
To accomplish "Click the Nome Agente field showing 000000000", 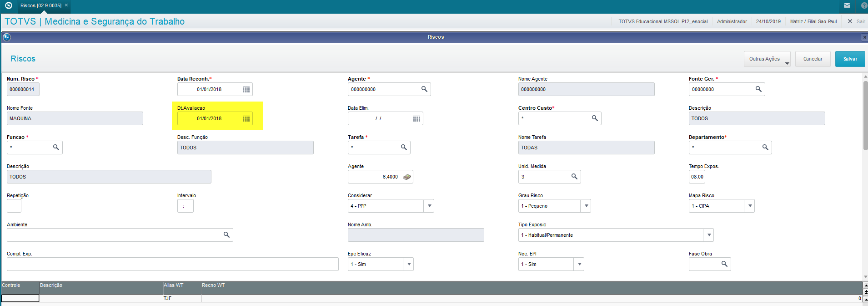I will pos(587,89).
